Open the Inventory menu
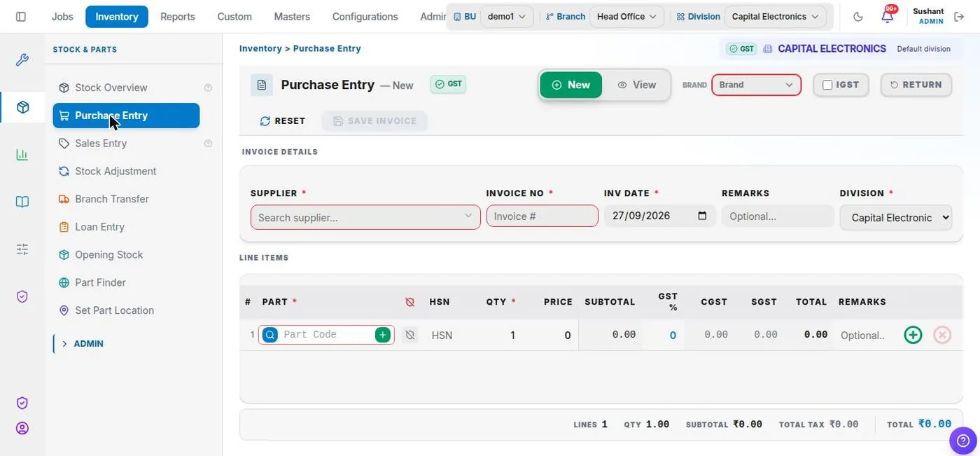 [x=117, y=17]
